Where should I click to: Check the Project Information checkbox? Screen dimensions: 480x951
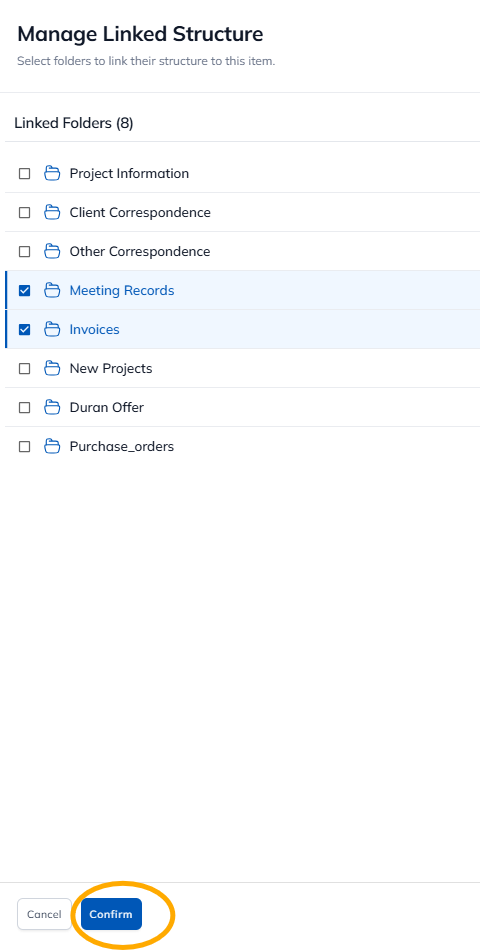(24, 174)
